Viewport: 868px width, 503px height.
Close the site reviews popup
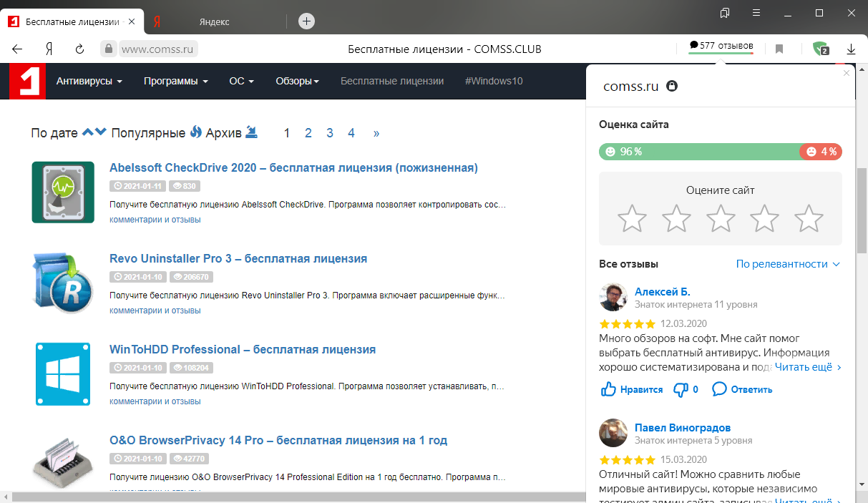click(847, 73)
